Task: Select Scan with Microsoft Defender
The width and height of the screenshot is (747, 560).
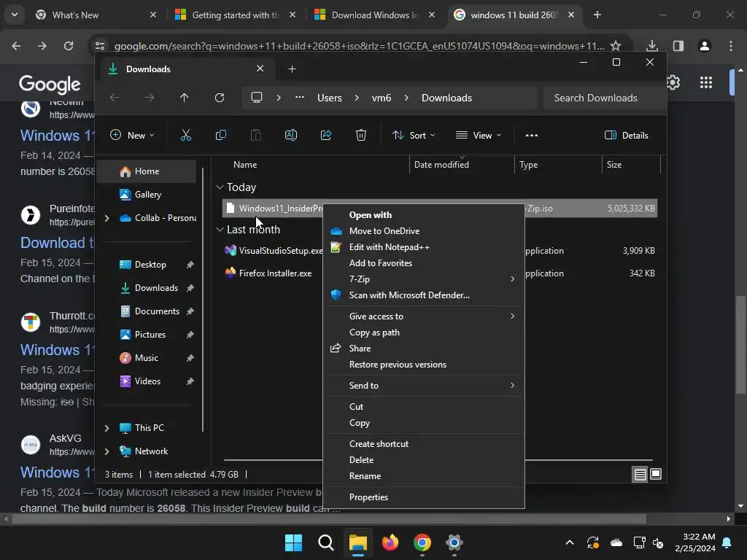Action: pyautogui.click(x=424, y=295)
